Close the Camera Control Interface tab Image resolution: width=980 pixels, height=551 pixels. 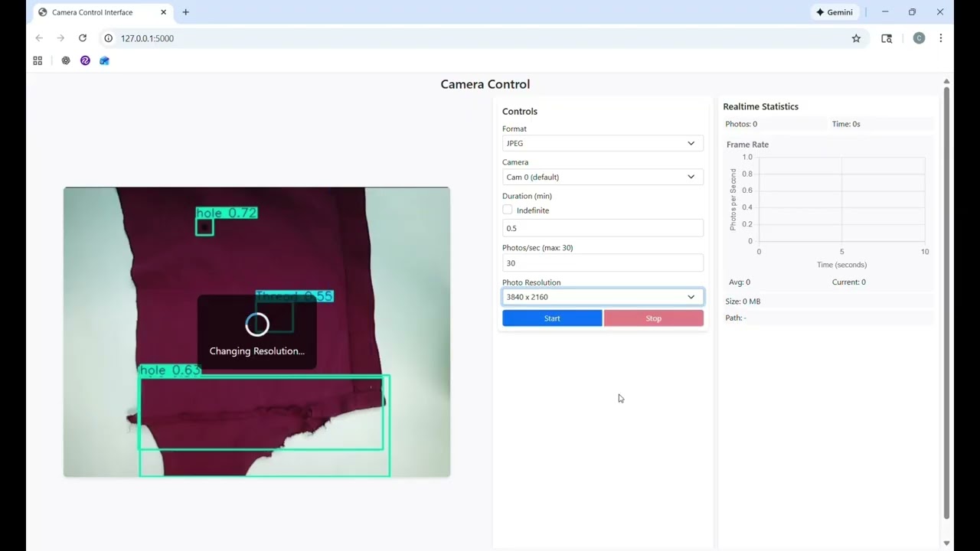coord(163,12)
